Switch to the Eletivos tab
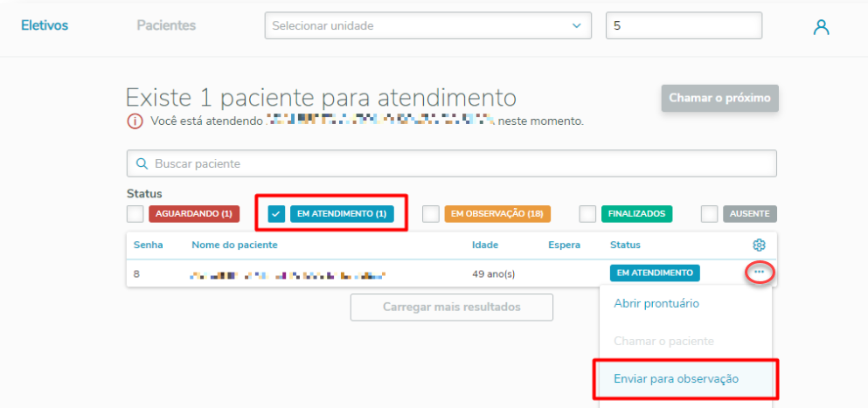 click(45, 25)
